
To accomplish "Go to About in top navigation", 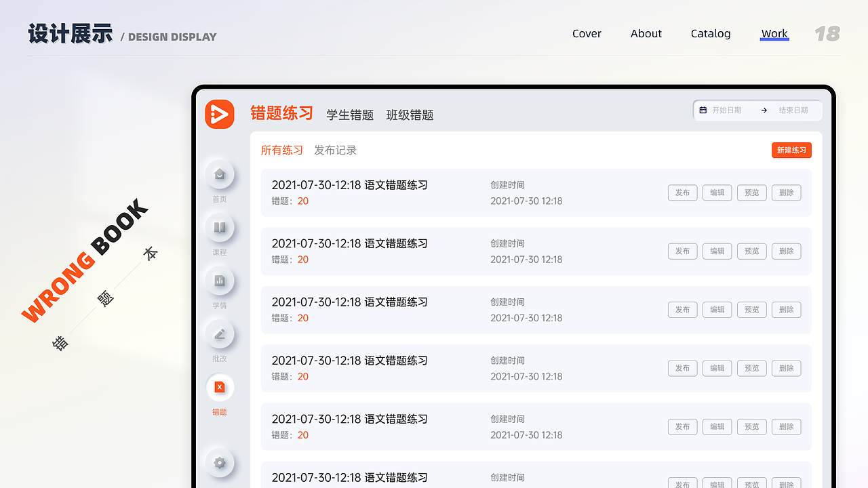I will coord(646,34).
